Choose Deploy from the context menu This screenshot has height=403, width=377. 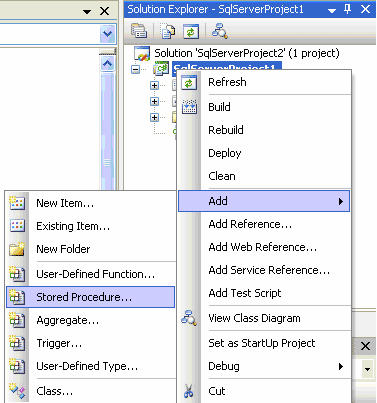click(263, 153)
